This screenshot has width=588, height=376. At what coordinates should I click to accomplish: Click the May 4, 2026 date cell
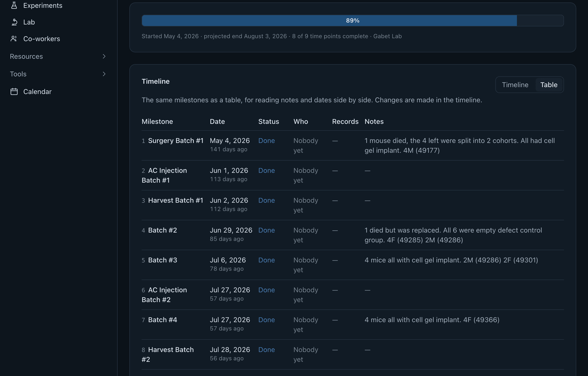pyautogui.click(x=230, y=141)
